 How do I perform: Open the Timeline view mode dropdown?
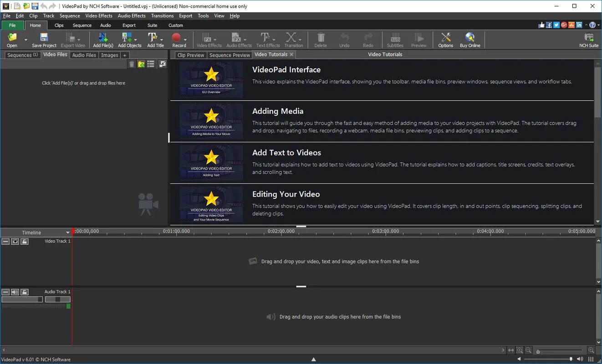68,233
